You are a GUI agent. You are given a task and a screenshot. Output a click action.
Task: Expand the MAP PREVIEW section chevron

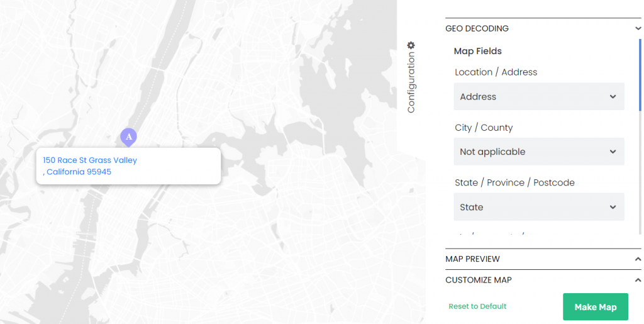pyautogui.click(x=637, y=259)
